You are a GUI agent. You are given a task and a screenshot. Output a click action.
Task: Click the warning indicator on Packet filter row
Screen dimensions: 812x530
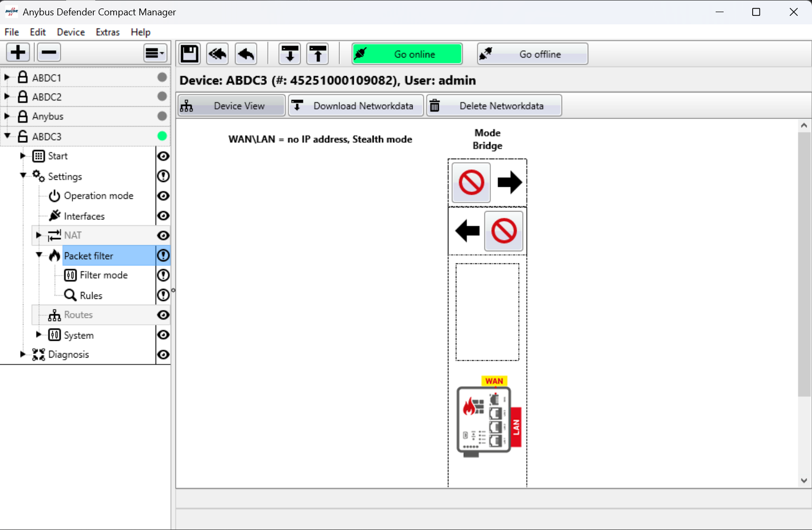click(x=164, y=255)
